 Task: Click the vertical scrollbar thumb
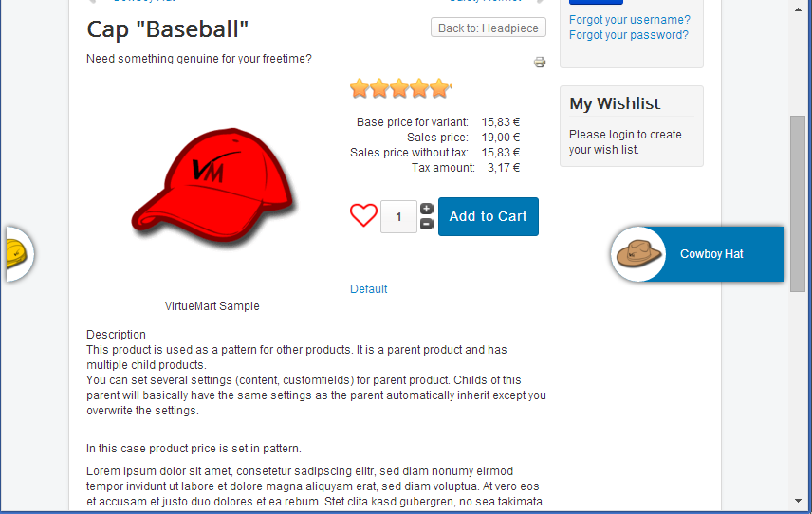coord(798,204)
